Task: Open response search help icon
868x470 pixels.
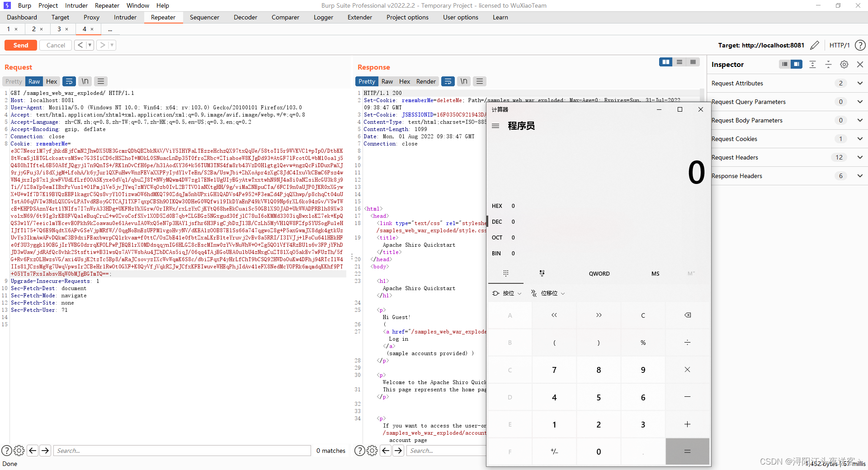Action: click(360, 451)
